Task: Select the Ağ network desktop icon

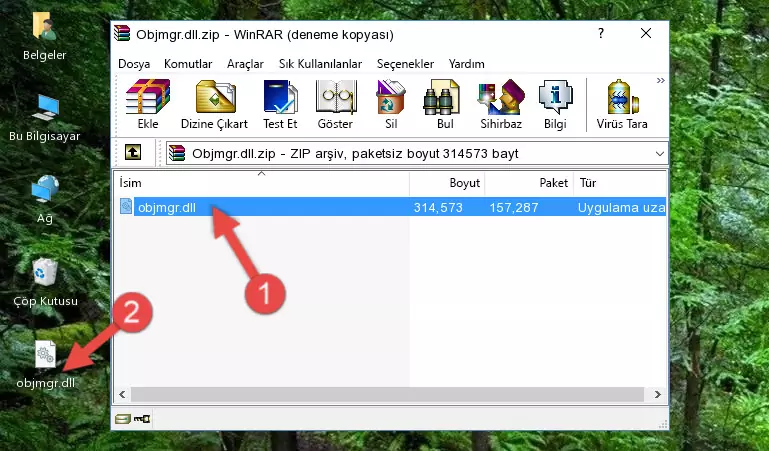Action: point(45,200)
